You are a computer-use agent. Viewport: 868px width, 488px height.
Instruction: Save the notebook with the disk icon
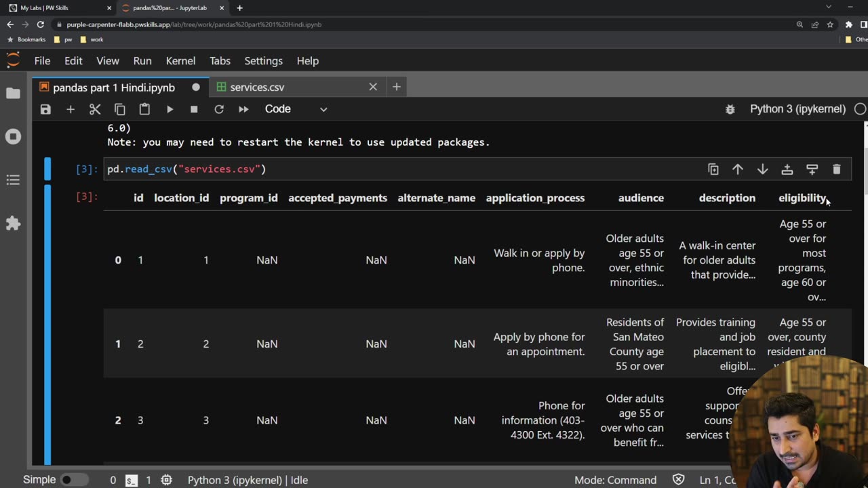pos(45,109)
